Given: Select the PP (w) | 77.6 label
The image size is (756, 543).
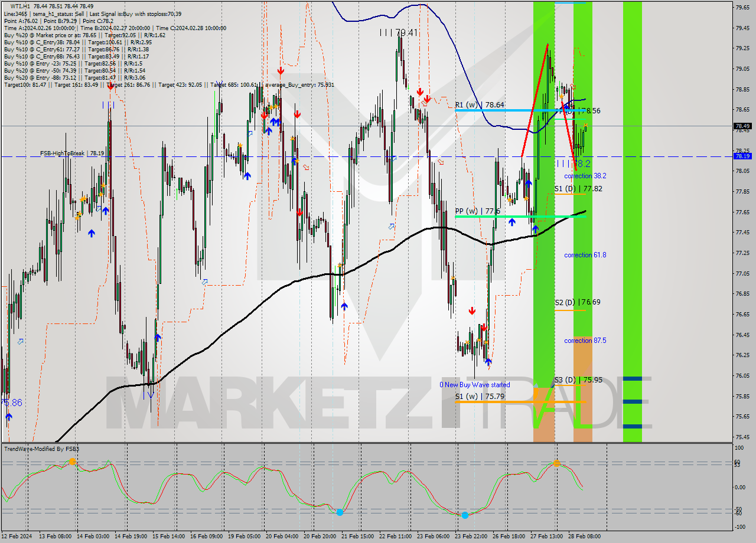Looking at the screenshot, I should coord(478,211).
